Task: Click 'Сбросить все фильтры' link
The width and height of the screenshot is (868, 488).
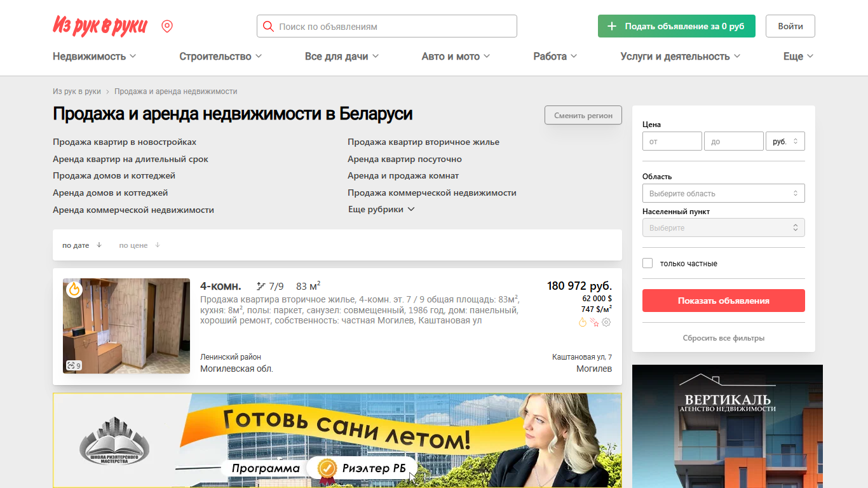Action: pos(724,338)
